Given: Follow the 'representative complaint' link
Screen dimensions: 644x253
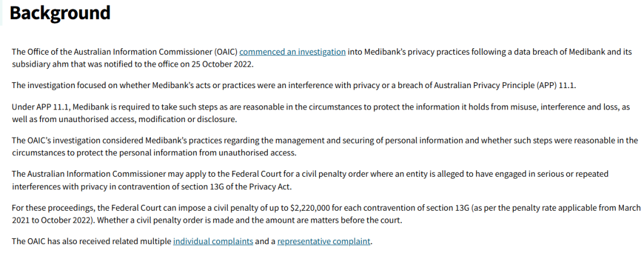Looking at the screenshot, I should (324, 241).
